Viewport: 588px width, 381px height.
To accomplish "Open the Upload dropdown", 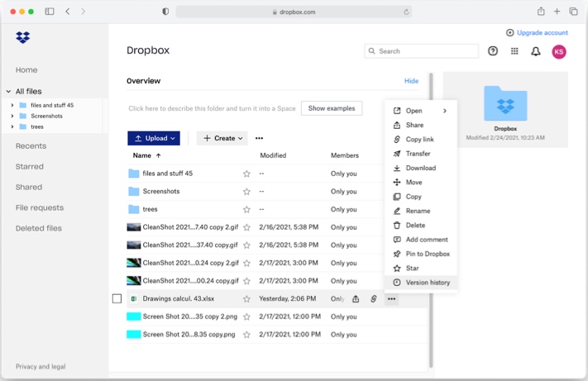I will pos(154,138).
